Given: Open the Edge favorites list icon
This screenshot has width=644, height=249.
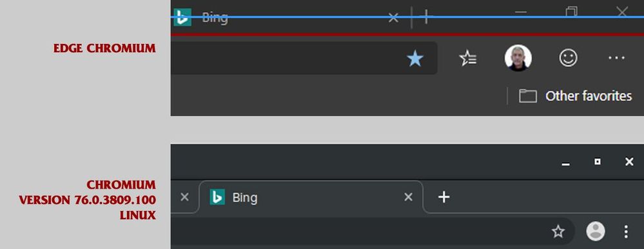Looking at the screenshot, I should coord(468,59).
